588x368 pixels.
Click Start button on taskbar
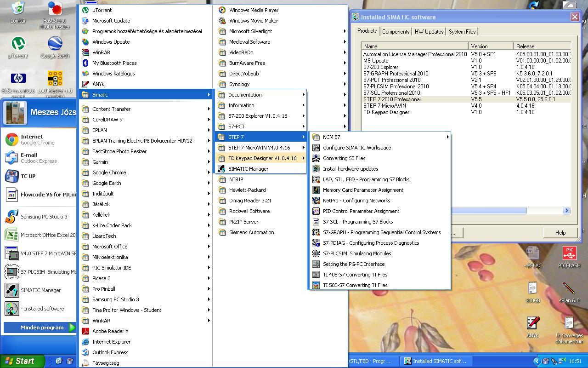[23, 361]
